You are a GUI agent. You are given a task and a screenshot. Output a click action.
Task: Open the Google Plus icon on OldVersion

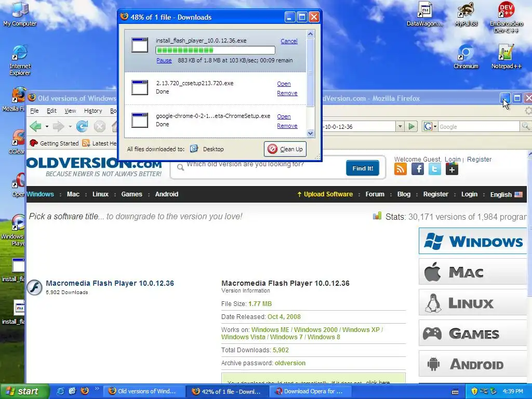tap(452, 169)
